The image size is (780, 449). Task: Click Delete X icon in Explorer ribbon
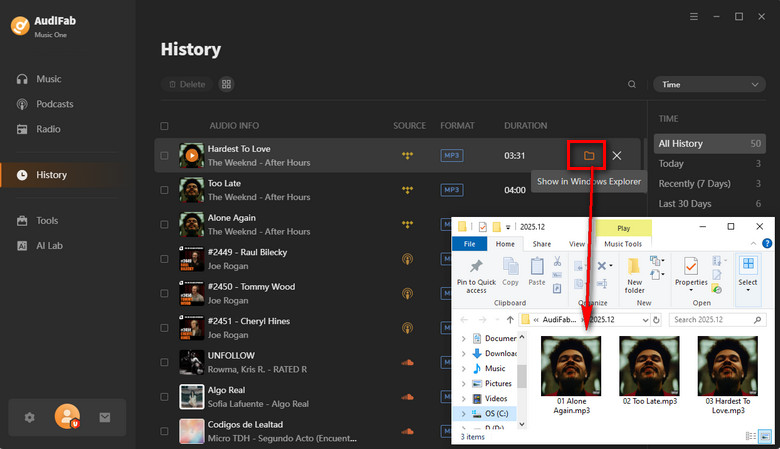point(603,266)
